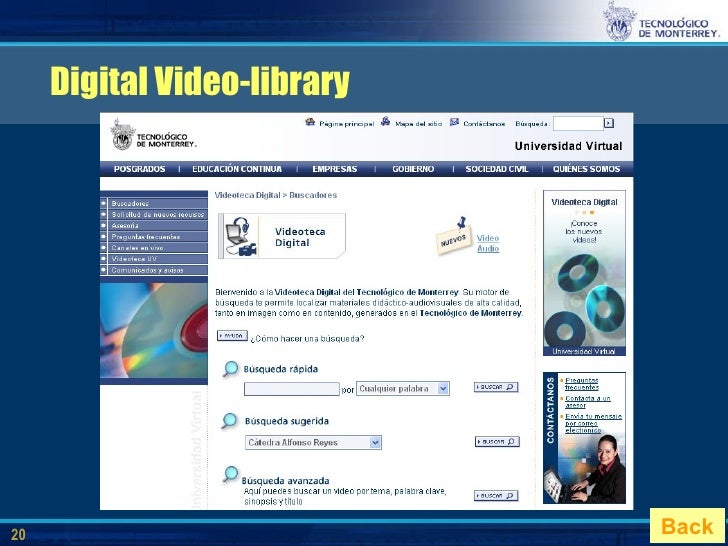Open the Página principal link

point(346,124)
